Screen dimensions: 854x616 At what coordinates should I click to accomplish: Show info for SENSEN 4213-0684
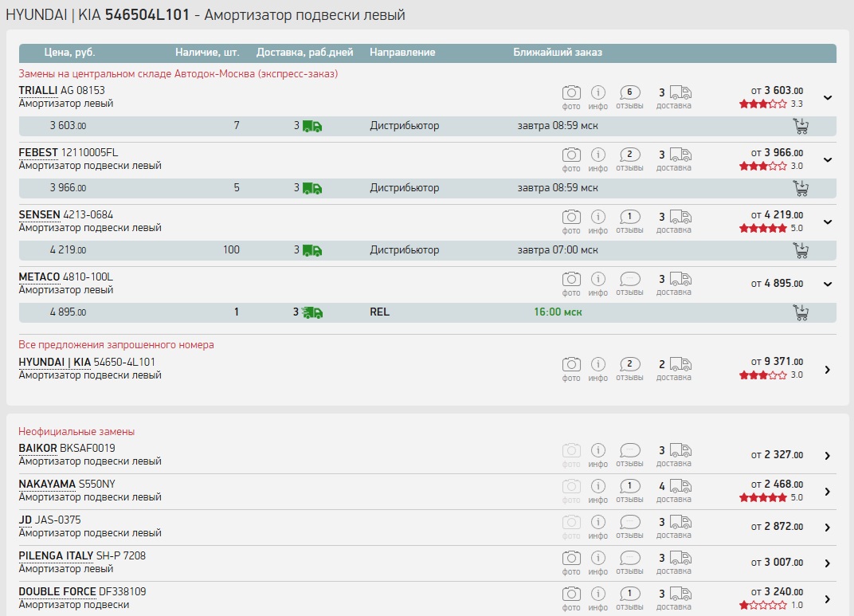tap(598, 222)
